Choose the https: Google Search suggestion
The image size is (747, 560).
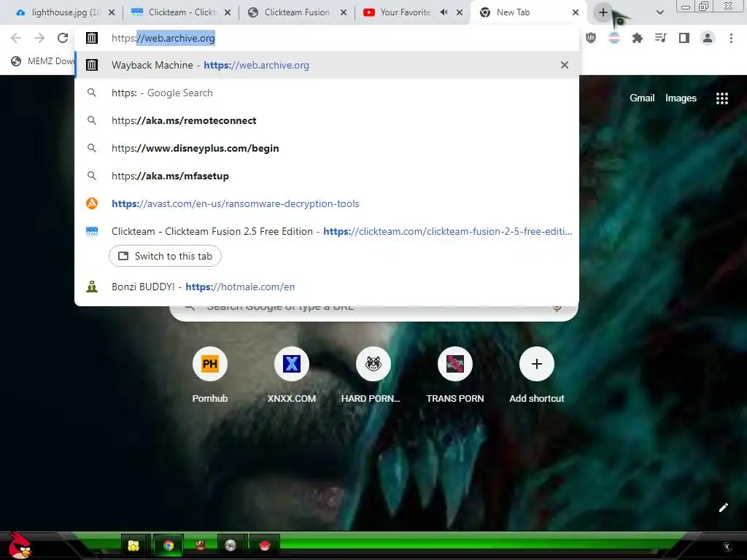click(327, 93)
